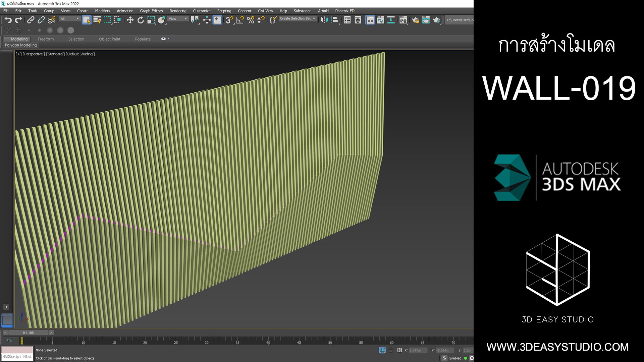Toggle the 3D Snaps button
The width and height of the screenshot is (644, 362).
click(x=229, y=20)
